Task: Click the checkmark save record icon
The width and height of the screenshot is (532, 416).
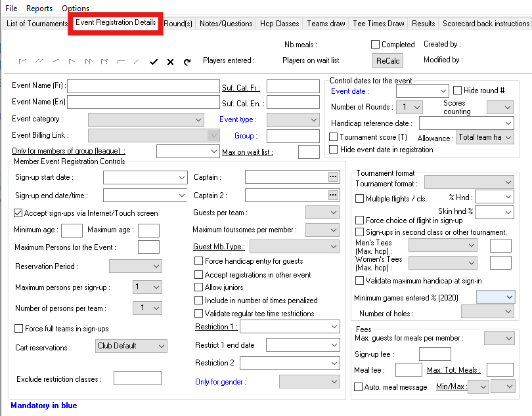Action: pos(154,62)
